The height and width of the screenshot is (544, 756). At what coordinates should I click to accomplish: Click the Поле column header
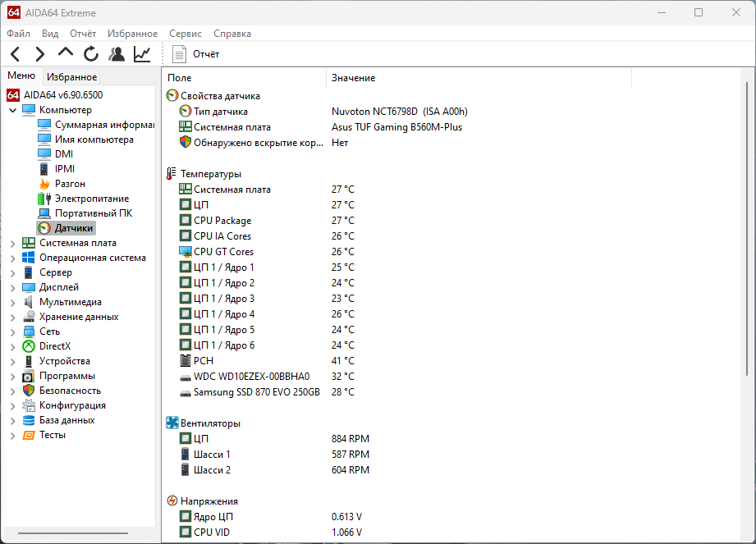245,78
